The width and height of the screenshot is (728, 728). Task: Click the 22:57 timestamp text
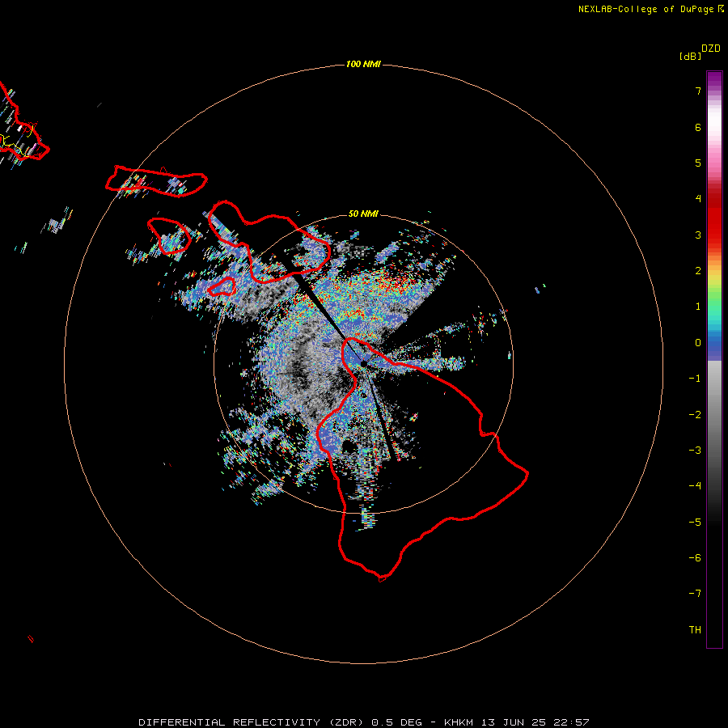coord(572,722)
